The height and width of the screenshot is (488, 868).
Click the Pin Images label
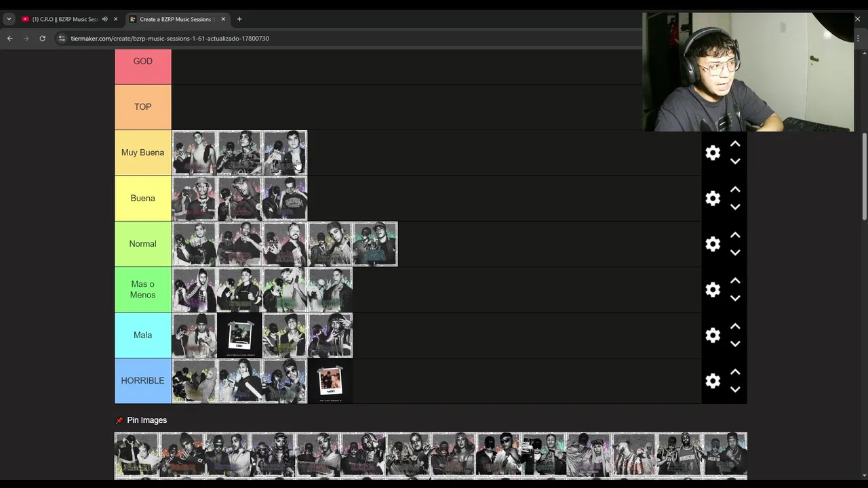[x=146, y=420]
